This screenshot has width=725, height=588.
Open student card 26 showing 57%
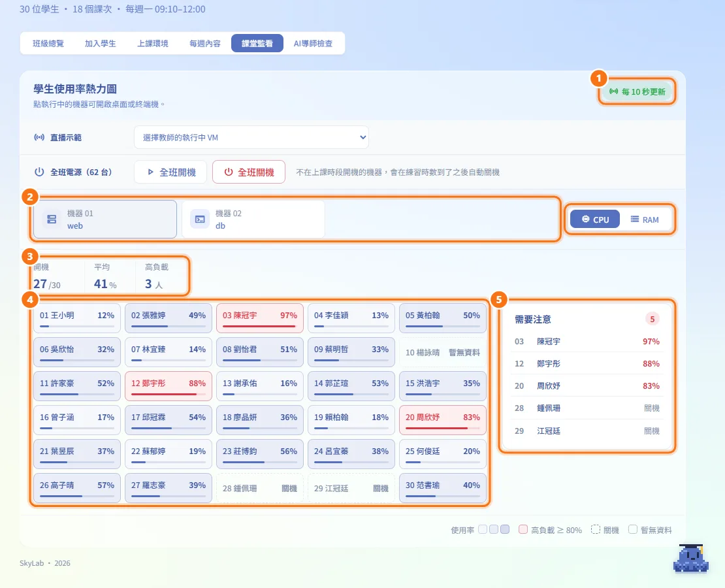[x=77, y=488]
